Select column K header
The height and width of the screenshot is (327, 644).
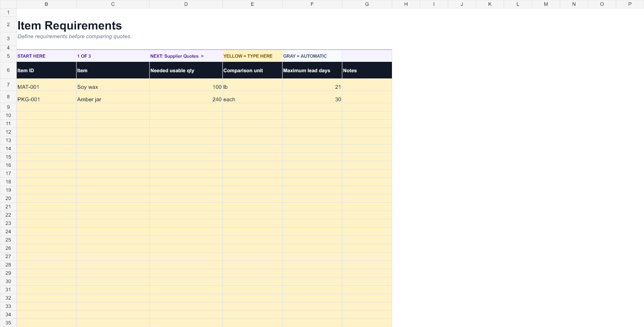pyautogui.click(x=490, y=4)
